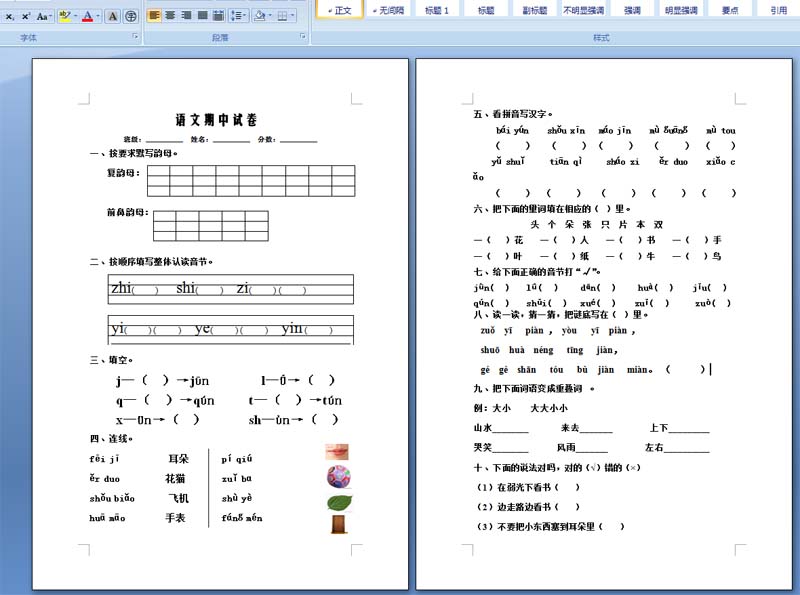
Task: Select the 强调 style
Action: pos(632,10)
